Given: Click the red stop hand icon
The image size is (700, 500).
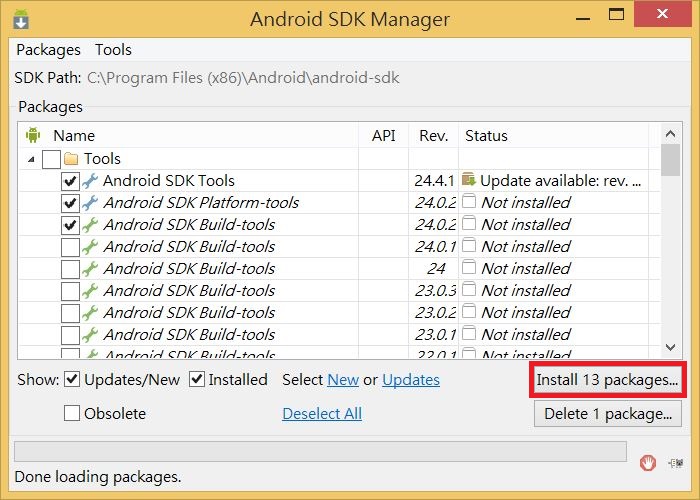Looking at the screenshot, I should coord(648,463).
